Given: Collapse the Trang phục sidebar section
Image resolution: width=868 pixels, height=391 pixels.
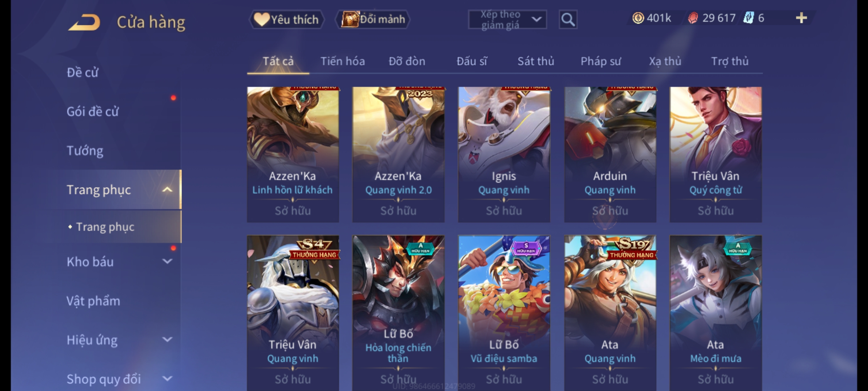Looking at the screenshot, I should [x=167, y=190].
